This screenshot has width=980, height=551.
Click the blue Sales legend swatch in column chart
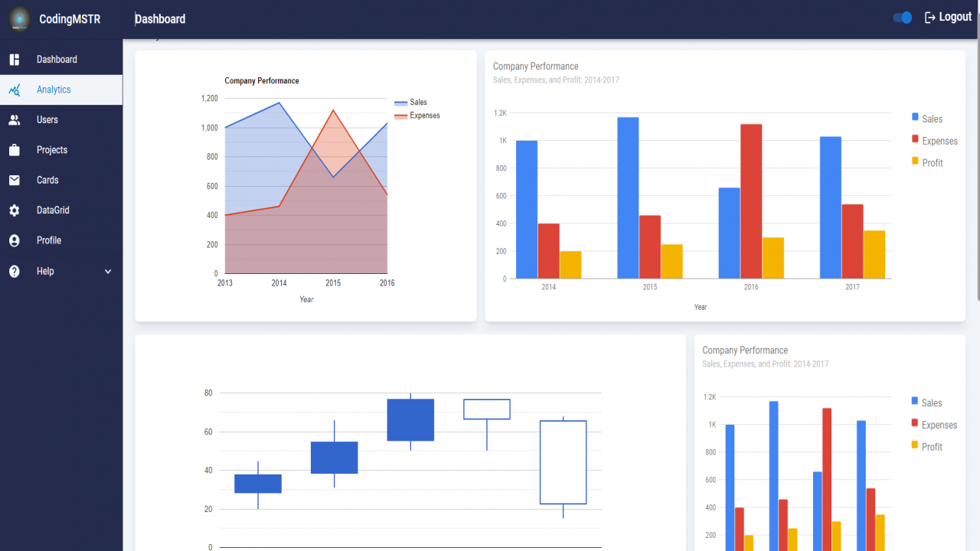[915, 117]
